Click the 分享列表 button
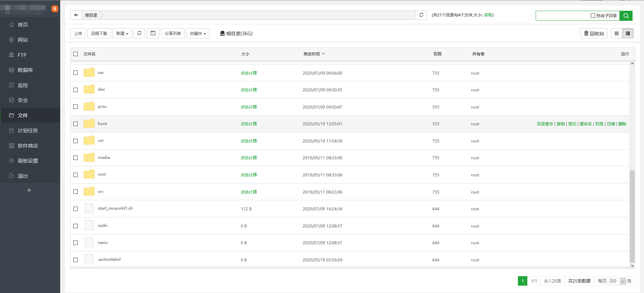The width and height of the screenshot is (644, 293). click(173, 33)
